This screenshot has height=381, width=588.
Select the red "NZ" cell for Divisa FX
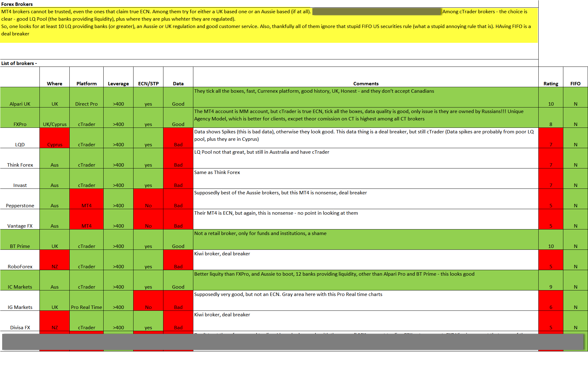(x=55, y=321)
